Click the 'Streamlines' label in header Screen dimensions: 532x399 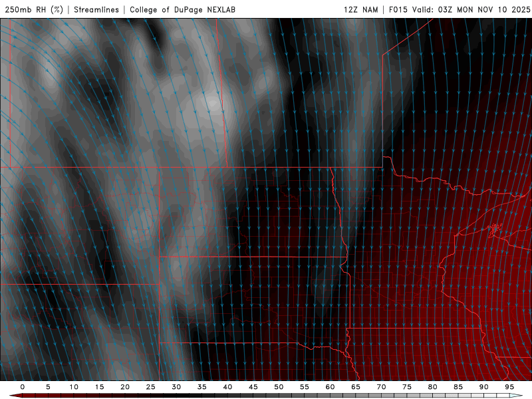[x=96, y=9]
